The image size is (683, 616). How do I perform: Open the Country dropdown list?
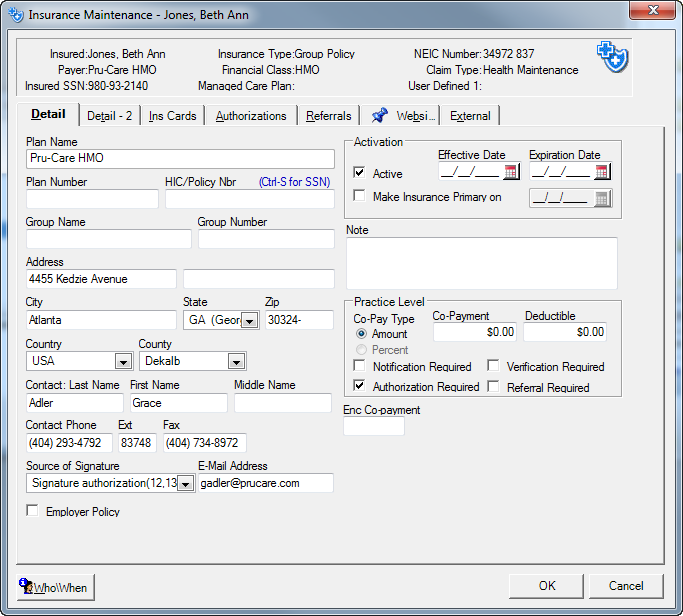pos(123,361)
